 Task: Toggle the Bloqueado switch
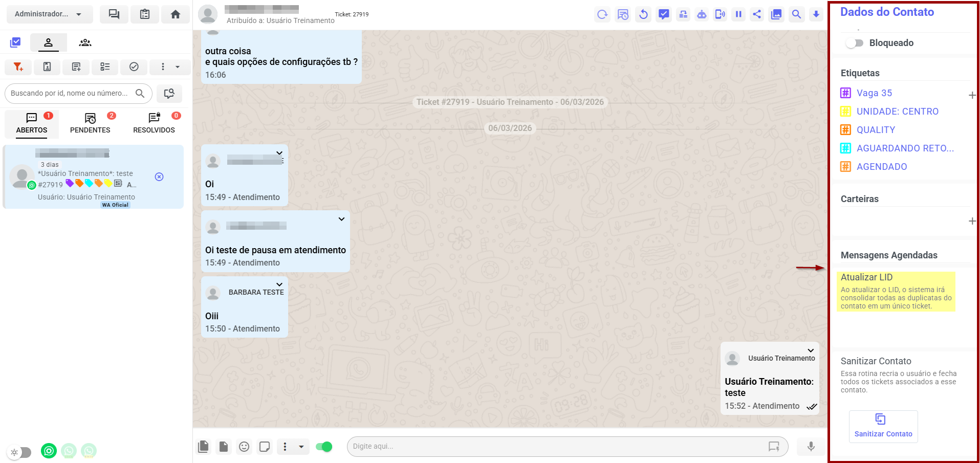pos(854,43)
